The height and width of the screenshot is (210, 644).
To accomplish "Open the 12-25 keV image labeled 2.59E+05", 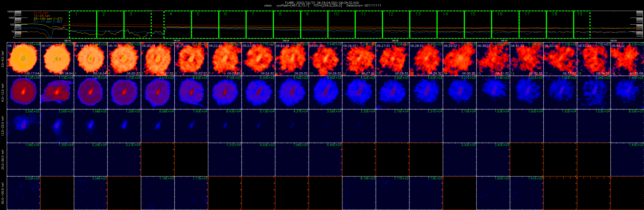I will click(x=23, y=126).
